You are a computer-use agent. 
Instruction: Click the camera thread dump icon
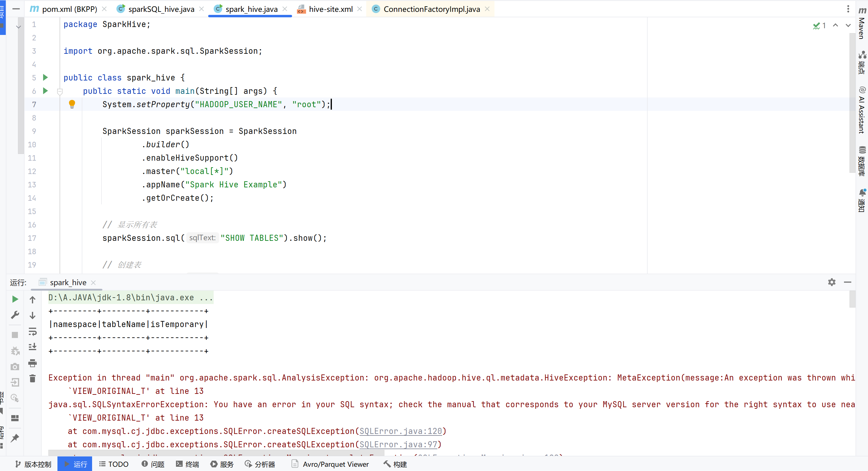click(15, 367)
